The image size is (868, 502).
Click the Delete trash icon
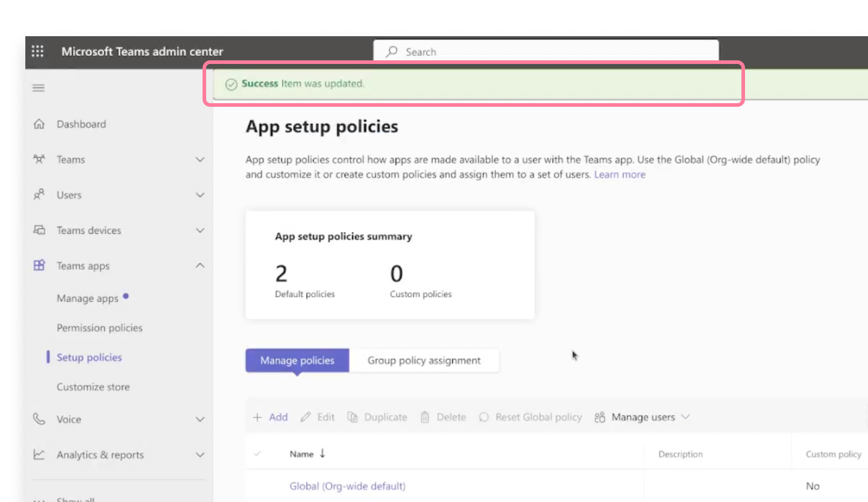point(425,417)
